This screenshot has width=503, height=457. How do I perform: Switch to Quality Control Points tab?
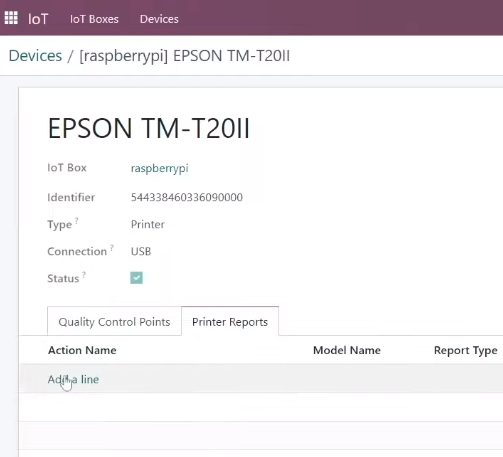tap(114, 322)
